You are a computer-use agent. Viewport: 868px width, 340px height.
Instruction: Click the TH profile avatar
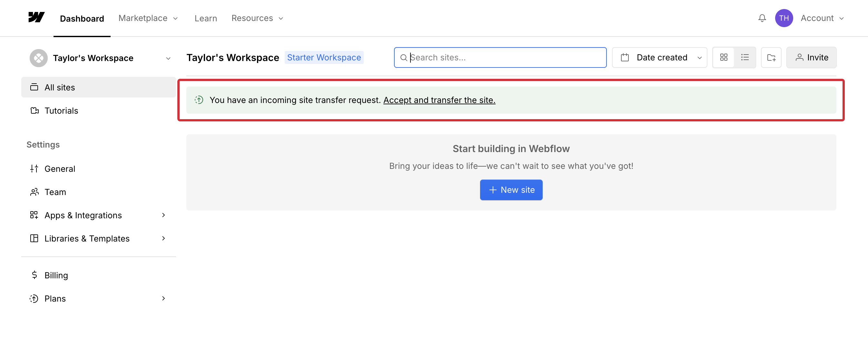pos(784,18)
